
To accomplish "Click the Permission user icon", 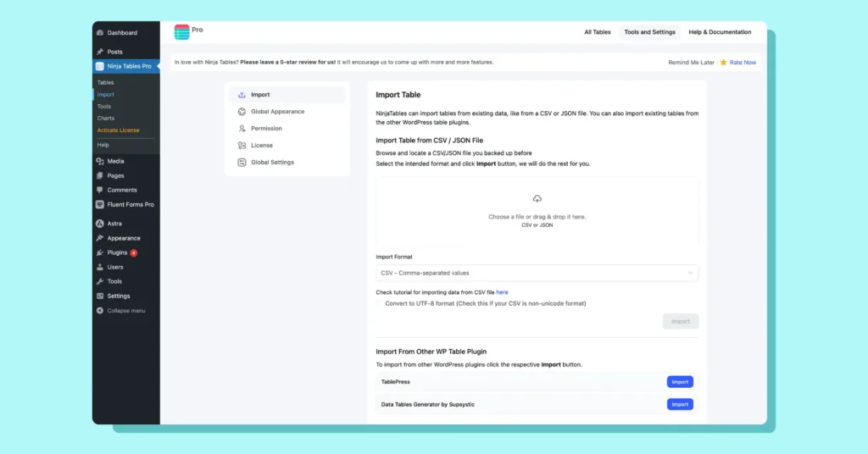I will [x=242, y=128].
